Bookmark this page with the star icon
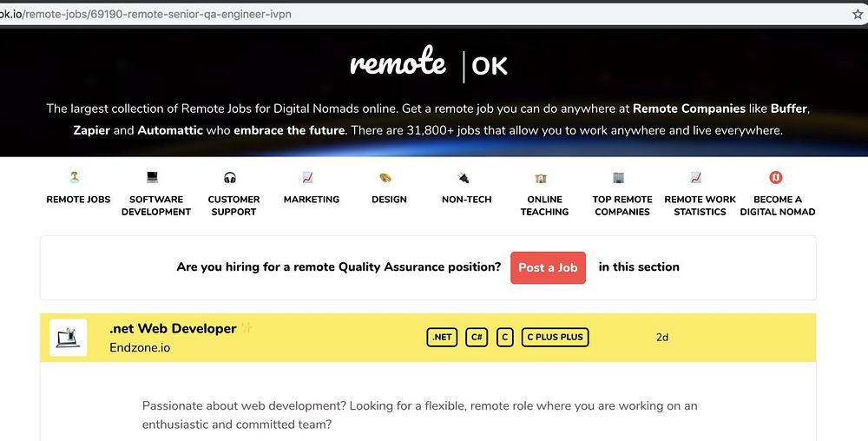868x441 pixels. 858,15
